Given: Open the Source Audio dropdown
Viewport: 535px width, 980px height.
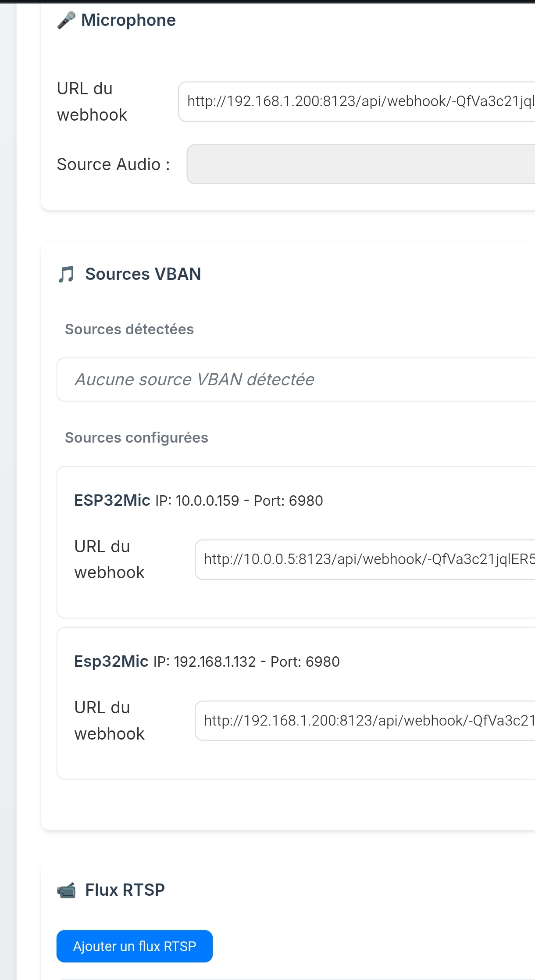Looking at the screenshot, I should click(361, 164).
